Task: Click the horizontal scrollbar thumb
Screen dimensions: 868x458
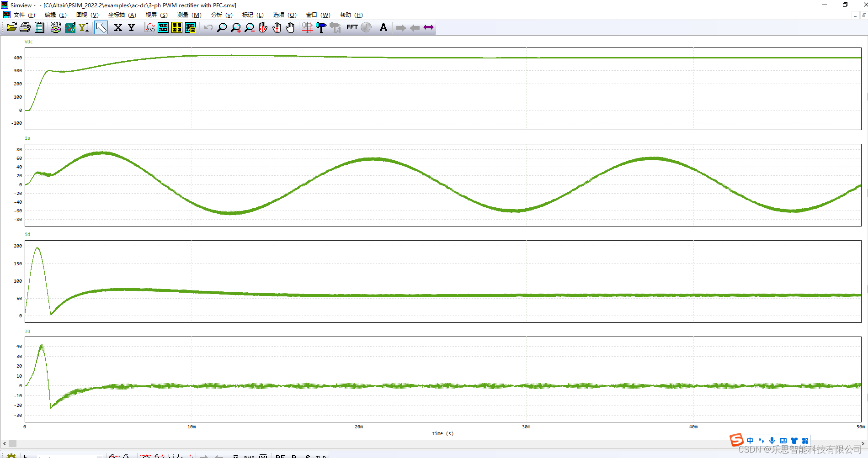Action: click(13, 443)
